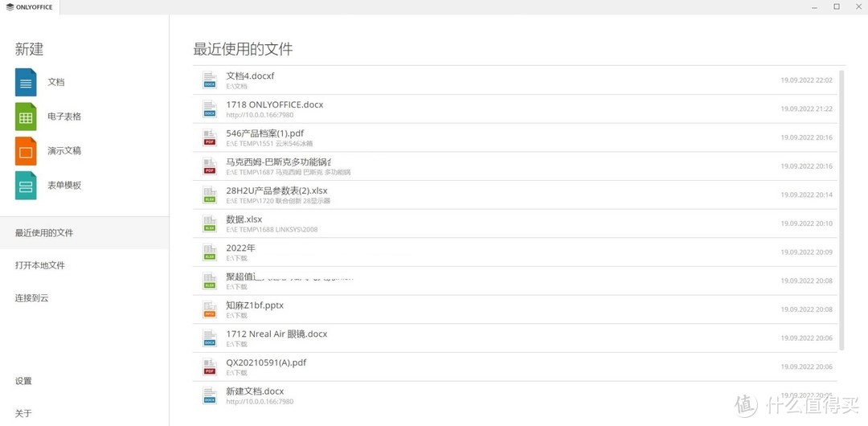This screenshot has height=426, width=868.
Task: Click the PPTX icon of 知麻Z1bf.pptx
Action: coord(209,309)
